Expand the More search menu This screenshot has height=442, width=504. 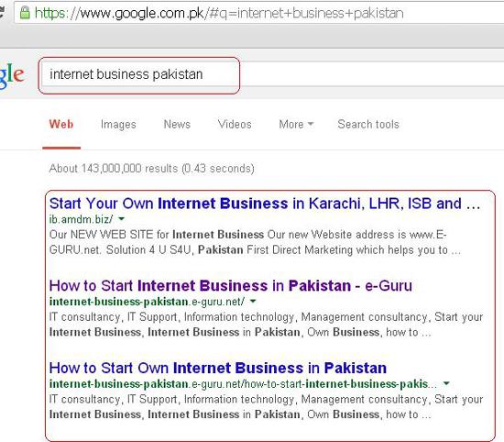click(x=296, y=124)
